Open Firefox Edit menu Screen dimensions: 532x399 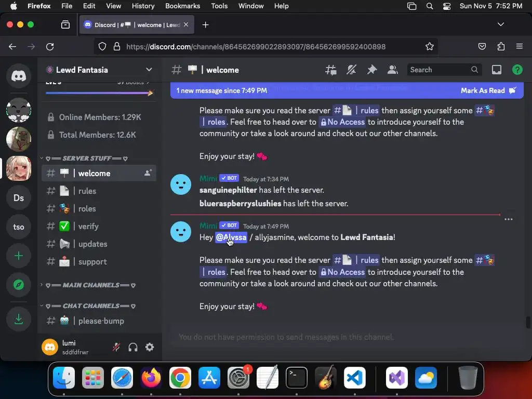(89, 6)
